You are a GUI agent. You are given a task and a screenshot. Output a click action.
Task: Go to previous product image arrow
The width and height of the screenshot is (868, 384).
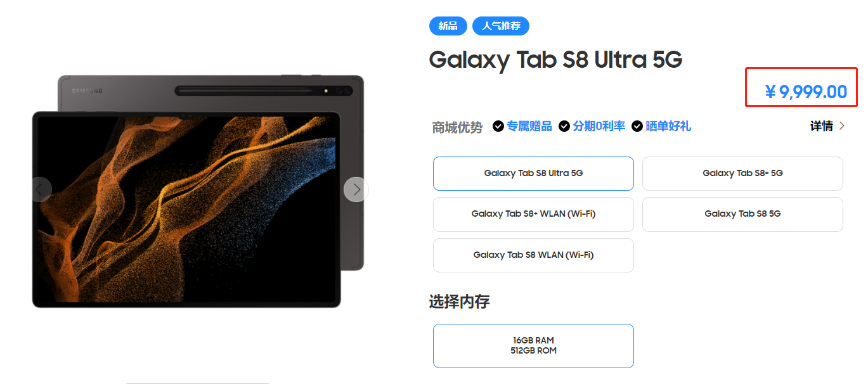pos(39,189)
